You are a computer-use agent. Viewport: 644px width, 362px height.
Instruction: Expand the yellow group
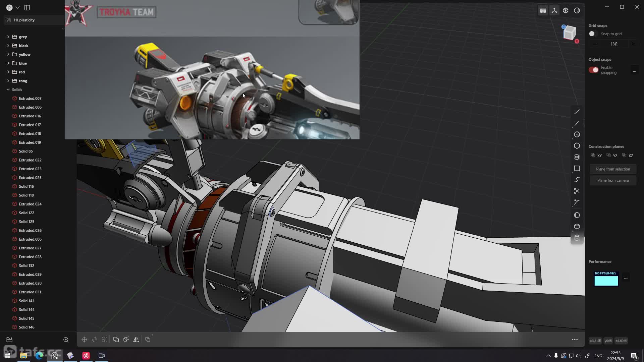pos(8,54)
